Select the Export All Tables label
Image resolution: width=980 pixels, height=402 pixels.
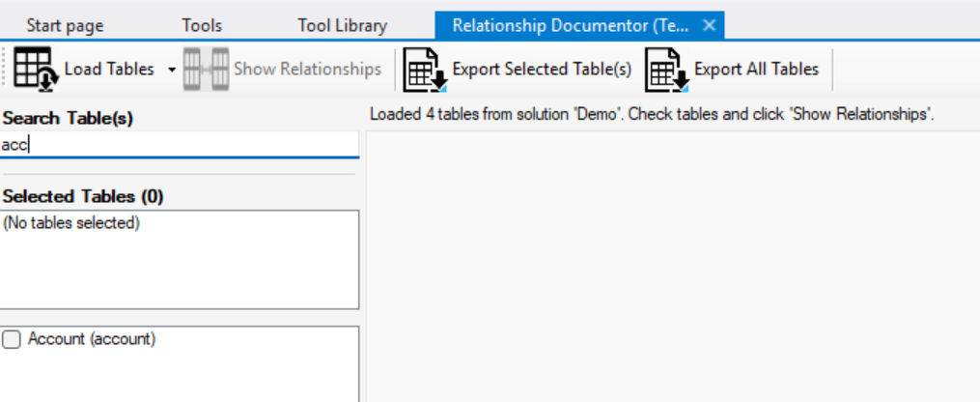pos(756,69)
